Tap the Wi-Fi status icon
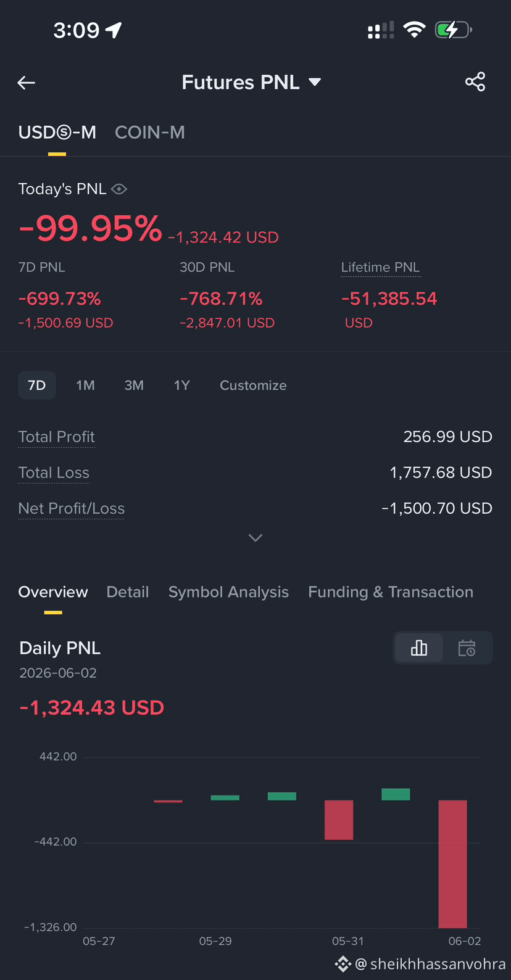This screenshot has height=980, width=511. coord(414,30)
